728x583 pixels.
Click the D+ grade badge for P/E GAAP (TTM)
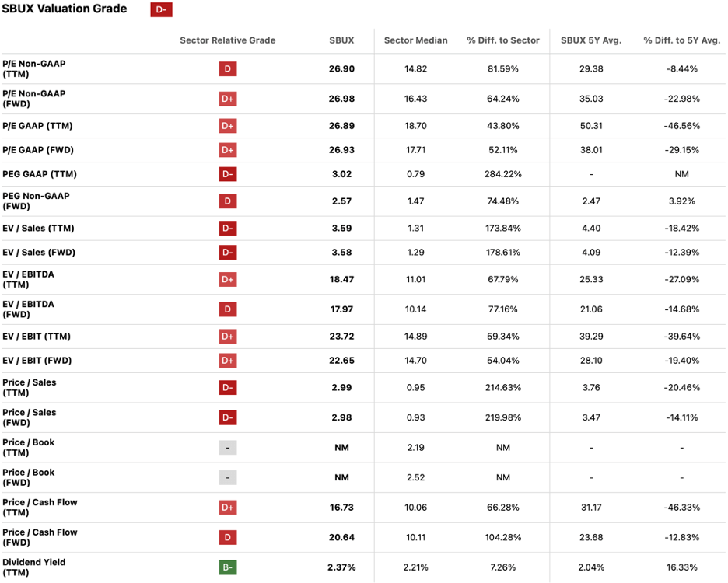pos(227,126)
